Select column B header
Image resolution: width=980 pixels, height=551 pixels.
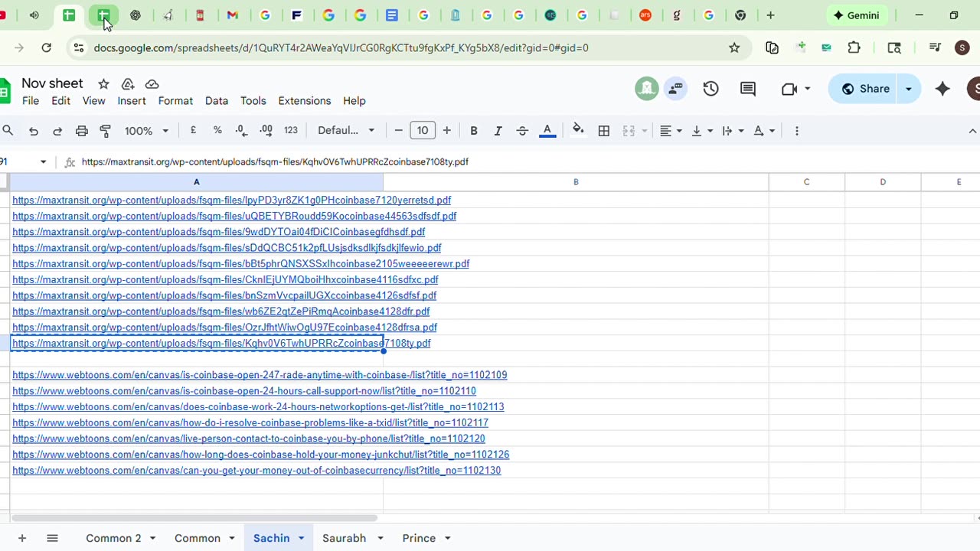tap(576, 182)
